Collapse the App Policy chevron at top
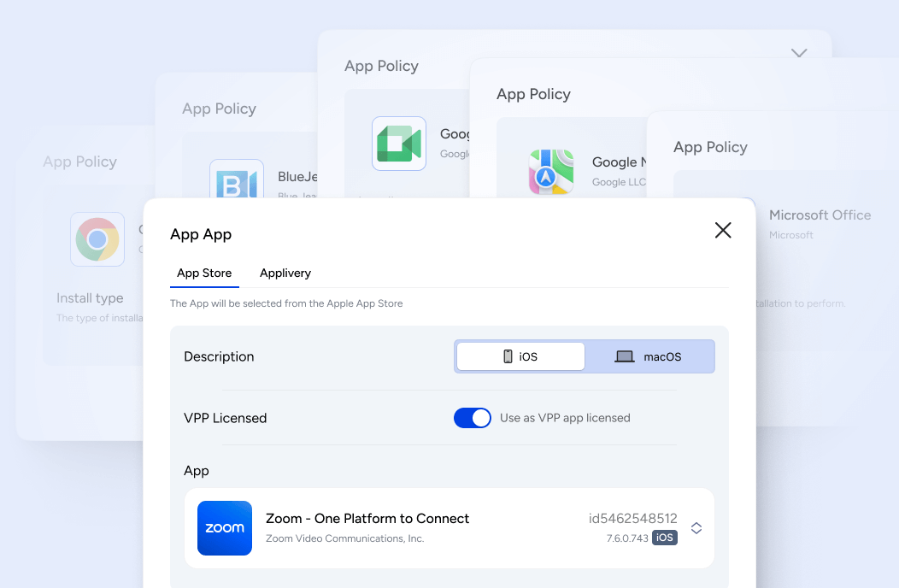The image size is (899, 588). (x=799, y=53)
